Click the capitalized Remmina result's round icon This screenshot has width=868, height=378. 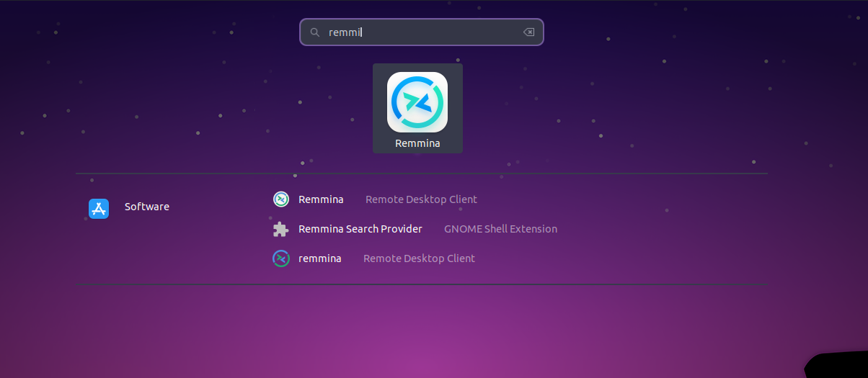pos(281,199)
